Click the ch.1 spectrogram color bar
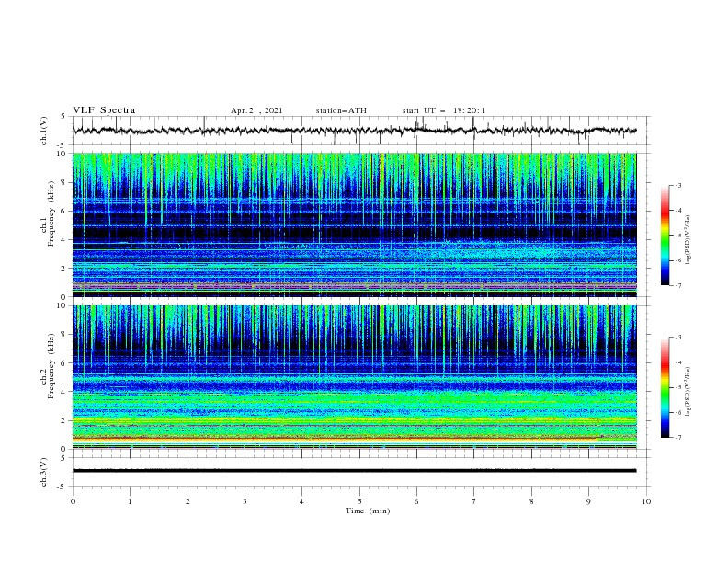Image resolution: width=728 pixels, height=563 pixels. (665, 236)
